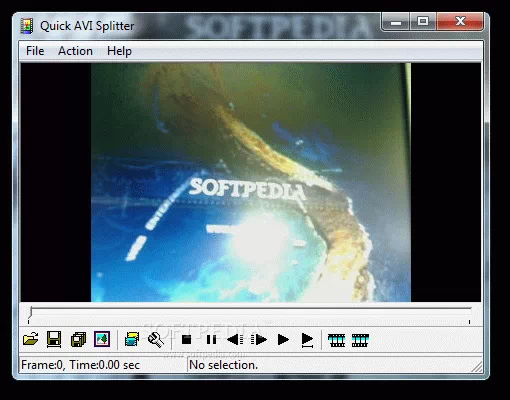Open the File menu

click(35, 51)
